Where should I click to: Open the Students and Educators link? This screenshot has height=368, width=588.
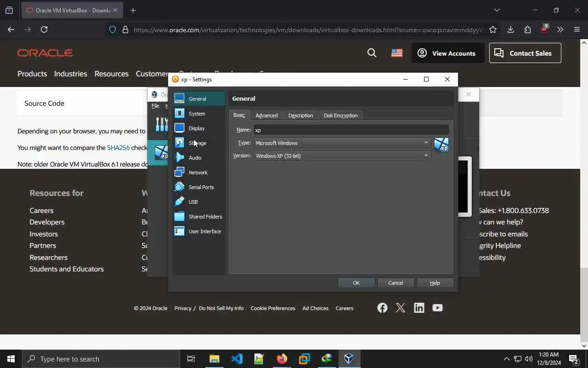pyautogui.click(x=67, y=269)
